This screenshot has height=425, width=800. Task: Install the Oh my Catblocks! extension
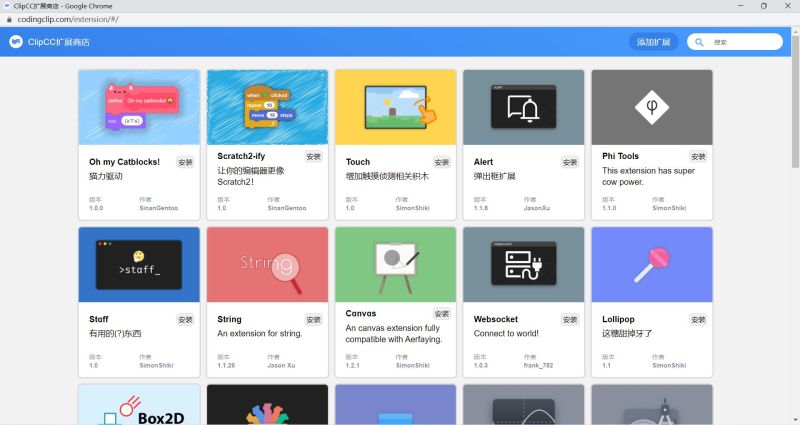click(x=186, y=161)
